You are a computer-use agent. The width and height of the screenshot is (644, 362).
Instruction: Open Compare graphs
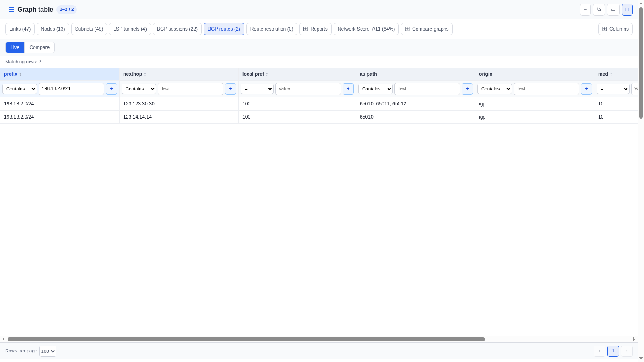[x=427, y=29]
